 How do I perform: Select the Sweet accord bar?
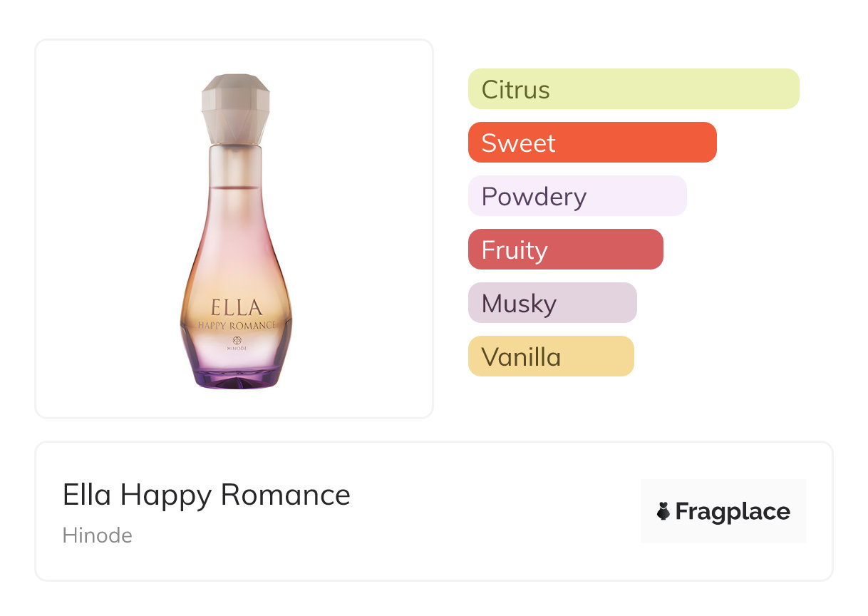[591, 143]
